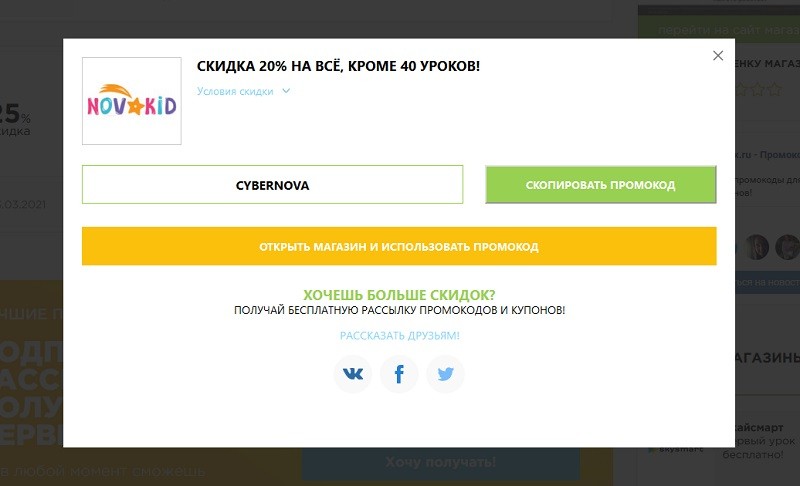Image resolution: width=800 pixels, height=486 pixels.
Task: Share via Twitter icon
Action: [x=445, y=374]
